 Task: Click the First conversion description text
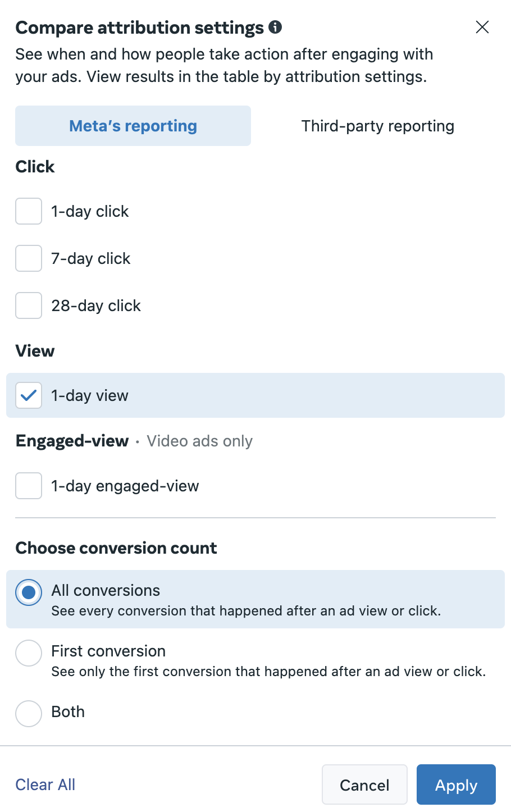[268, 672]
